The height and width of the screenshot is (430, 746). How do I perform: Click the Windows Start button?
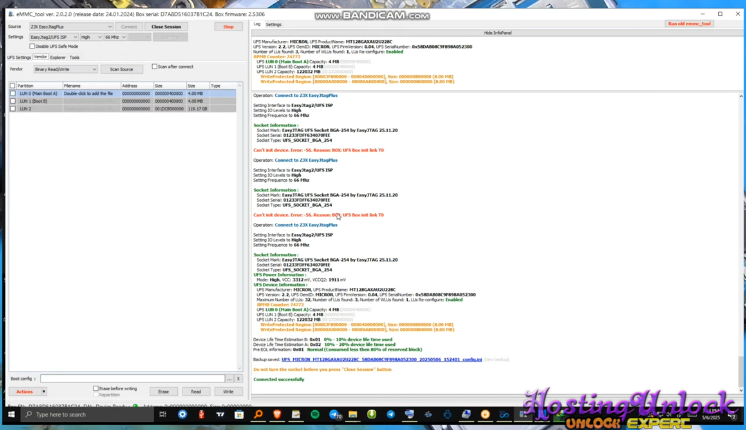click(x=12, y=414)
